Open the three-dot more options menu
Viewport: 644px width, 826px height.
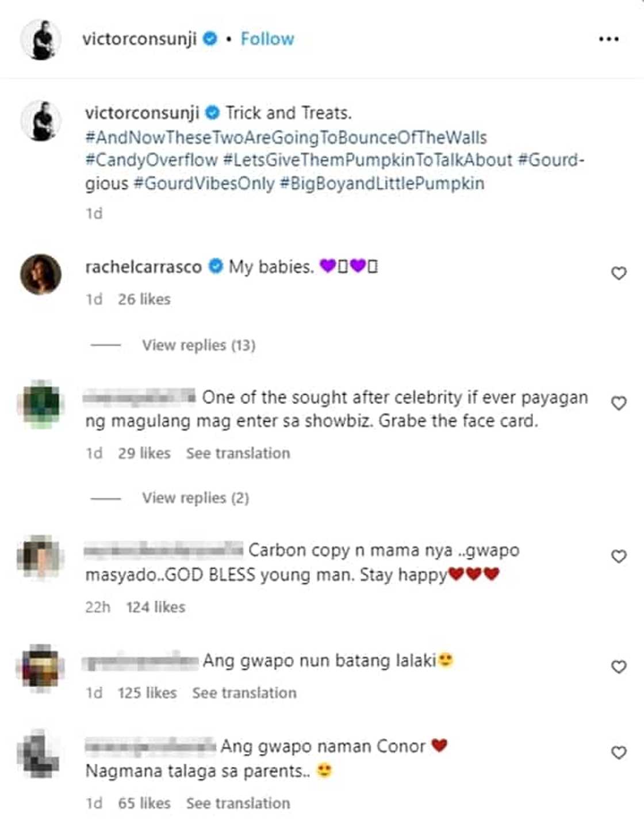coord(608,39)
